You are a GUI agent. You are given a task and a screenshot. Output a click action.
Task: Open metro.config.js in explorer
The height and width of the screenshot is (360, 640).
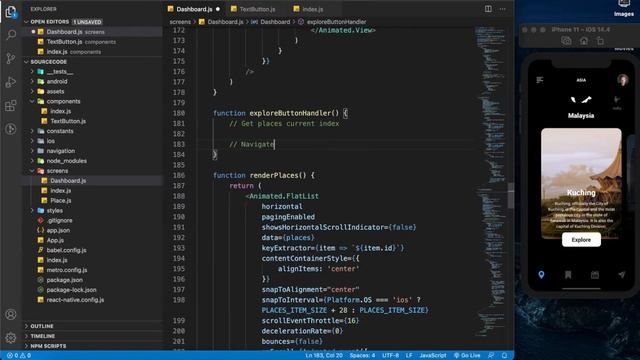(x=67, y=270)
